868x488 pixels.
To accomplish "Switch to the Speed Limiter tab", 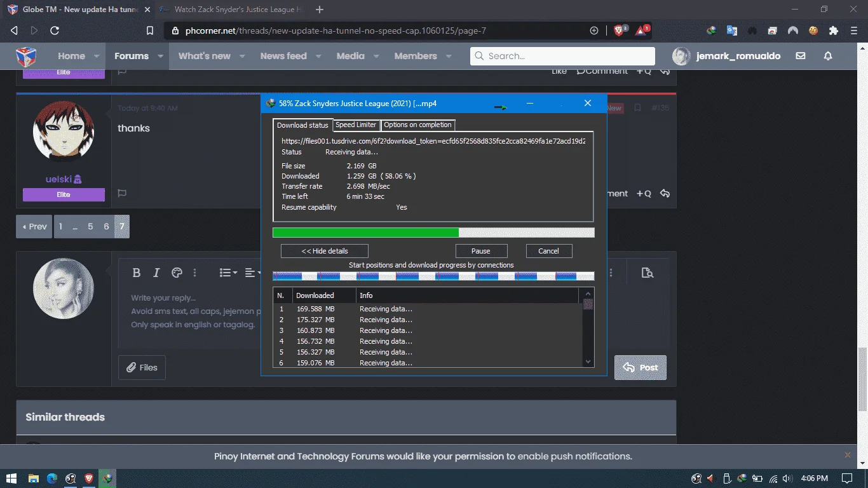I will (356, 125).
